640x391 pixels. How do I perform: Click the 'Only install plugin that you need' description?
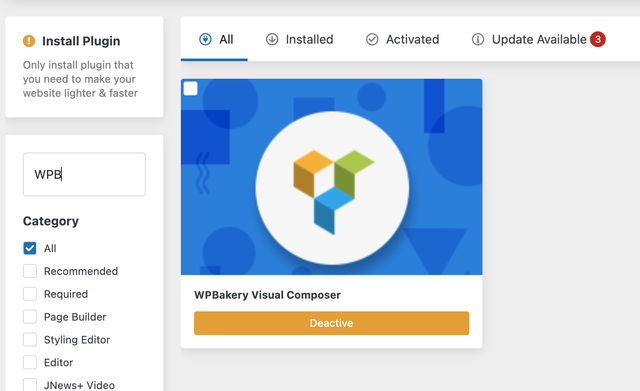coord(80,79)
